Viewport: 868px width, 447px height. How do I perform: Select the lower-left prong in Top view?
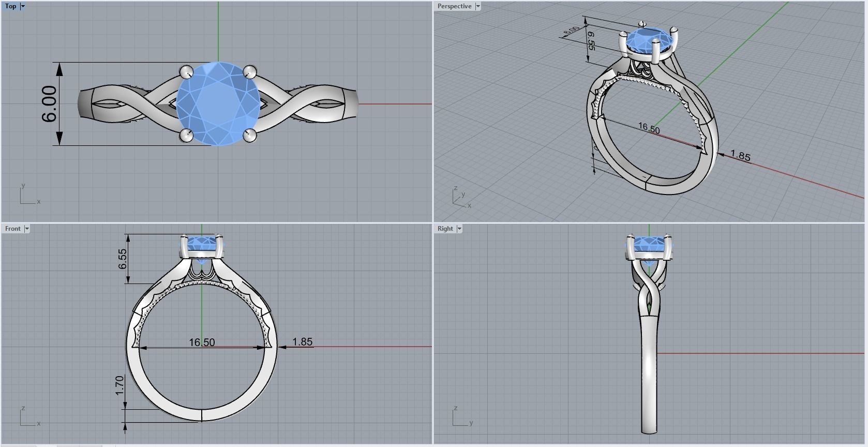pos(186,136)
